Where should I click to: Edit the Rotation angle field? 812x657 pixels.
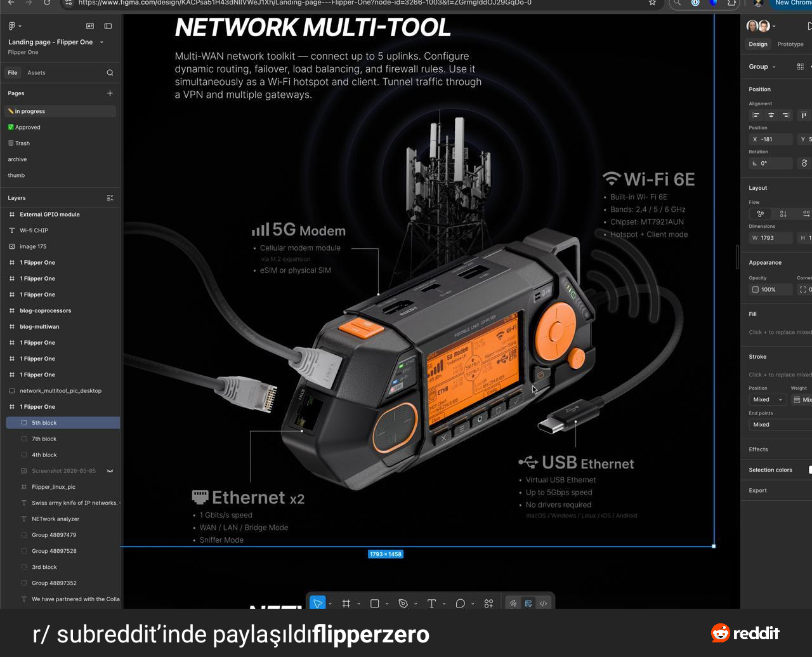[x=771, y=163]
